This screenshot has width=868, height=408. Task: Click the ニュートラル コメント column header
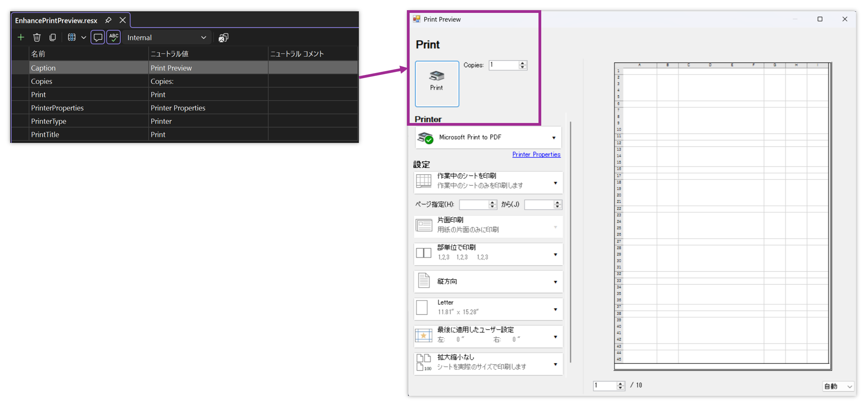(x=313, y=53)
